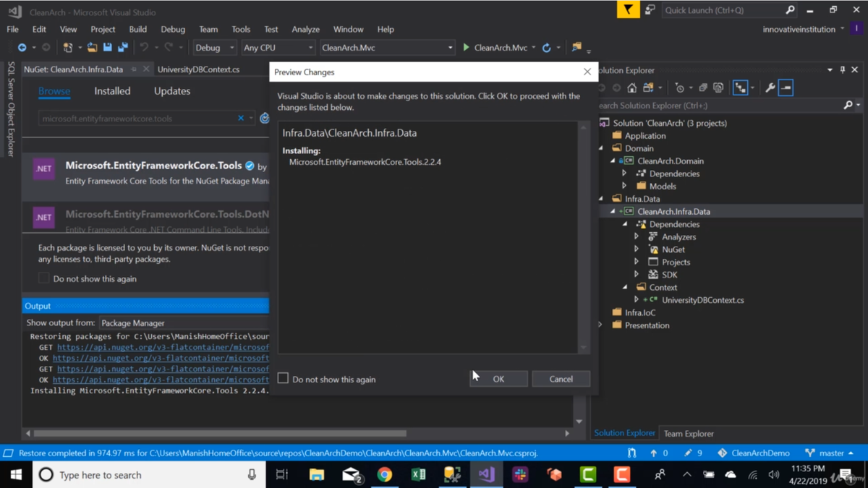Screen dimensions: 868x488
Task: Check 'Do not show this again' in NuGet license pane
Action: (x=43, y=278)
